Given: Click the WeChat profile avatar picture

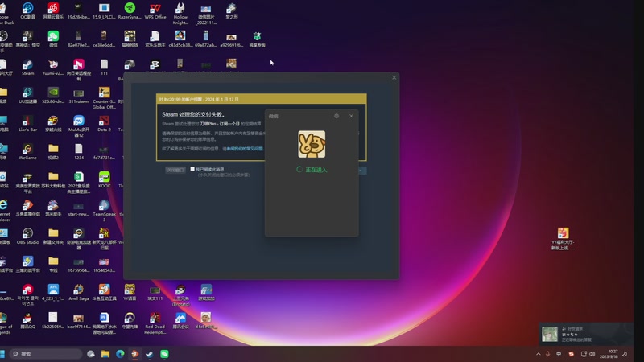Looking at the screenshot, I should pos(312,144).
